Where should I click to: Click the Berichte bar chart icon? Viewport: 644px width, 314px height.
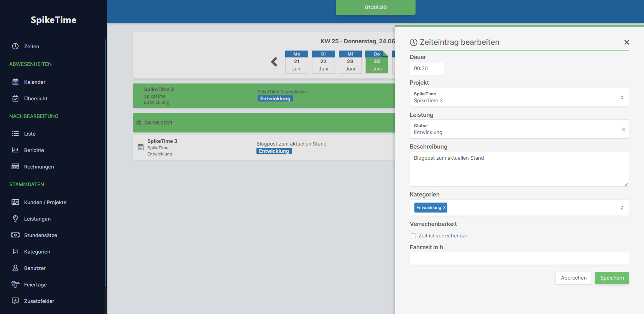pyautogui.click(x=15, y=150)
